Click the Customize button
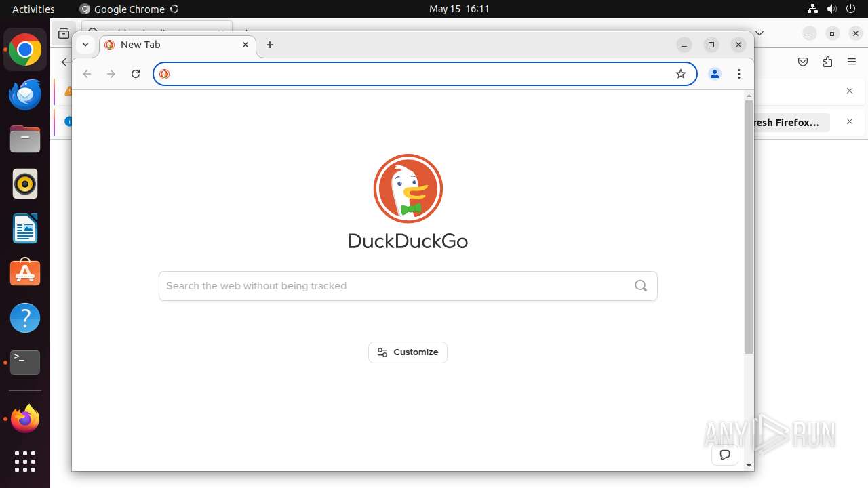Image resolution: width=868 pixels, height=488 pixels. (408, 352)
